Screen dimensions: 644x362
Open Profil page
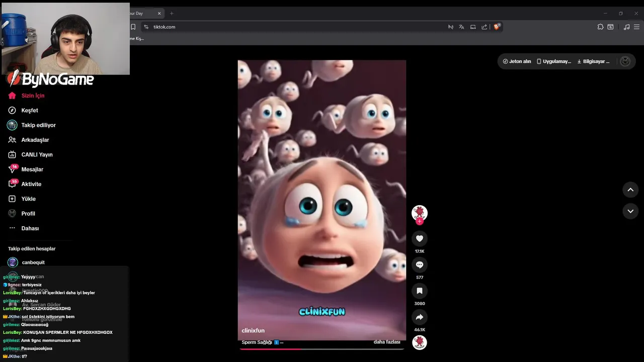[x=22, y=214]
